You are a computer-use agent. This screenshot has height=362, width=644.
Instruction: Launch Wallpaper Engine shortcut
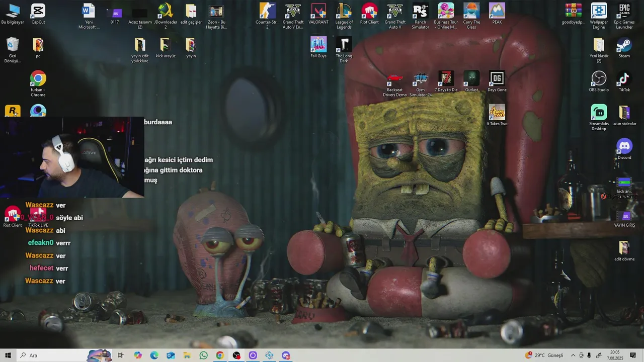pos(599,17)
